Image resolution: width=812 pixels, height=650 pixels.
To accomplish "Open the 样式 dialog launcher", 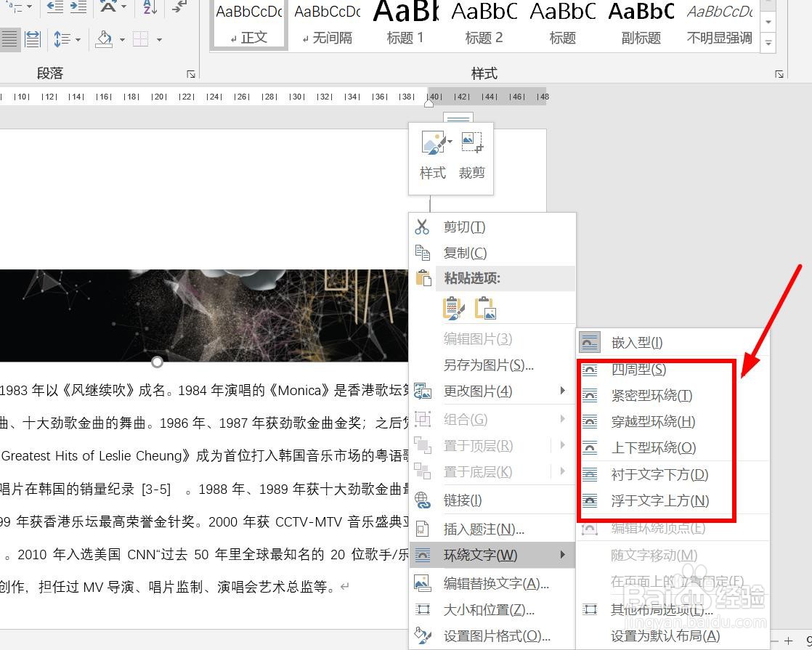I will (778, 73).
